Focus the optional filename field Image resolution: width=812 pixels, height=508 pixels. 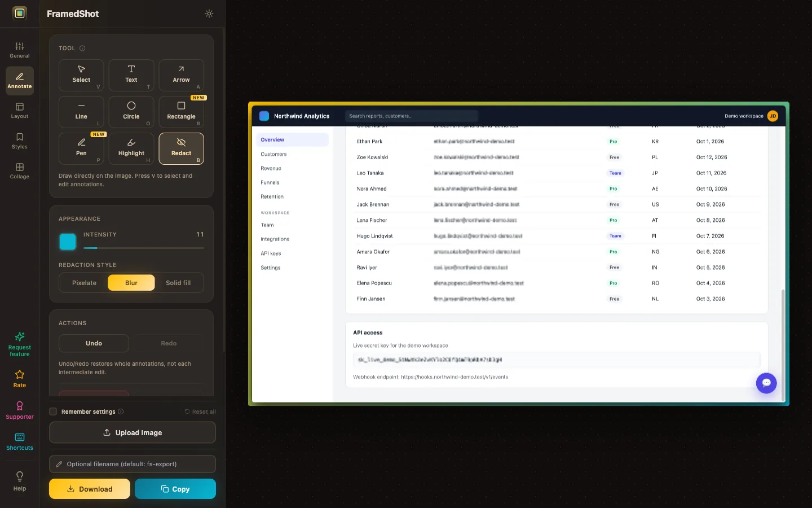[x=133, y=464]
